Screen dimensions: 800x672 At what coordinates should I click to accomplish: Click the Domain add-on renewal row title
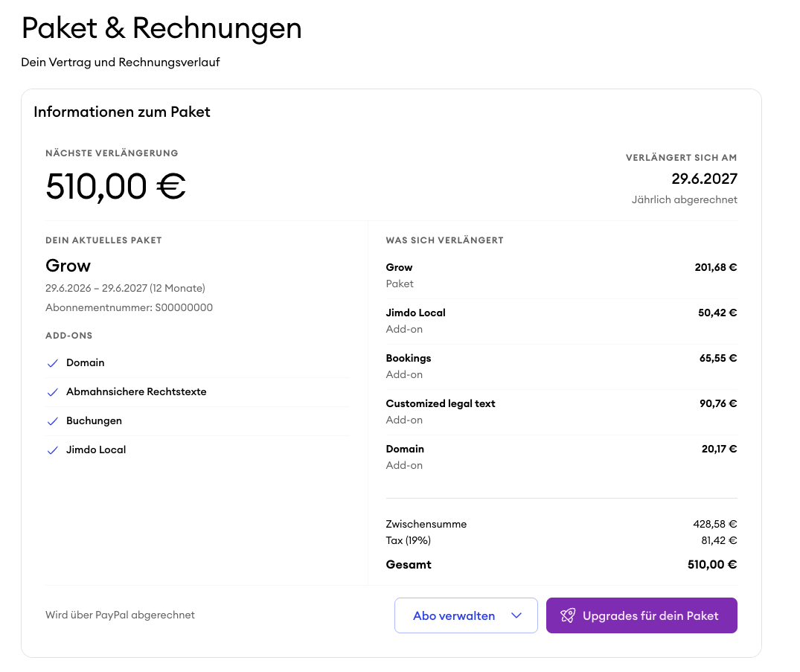pos(405,449)
